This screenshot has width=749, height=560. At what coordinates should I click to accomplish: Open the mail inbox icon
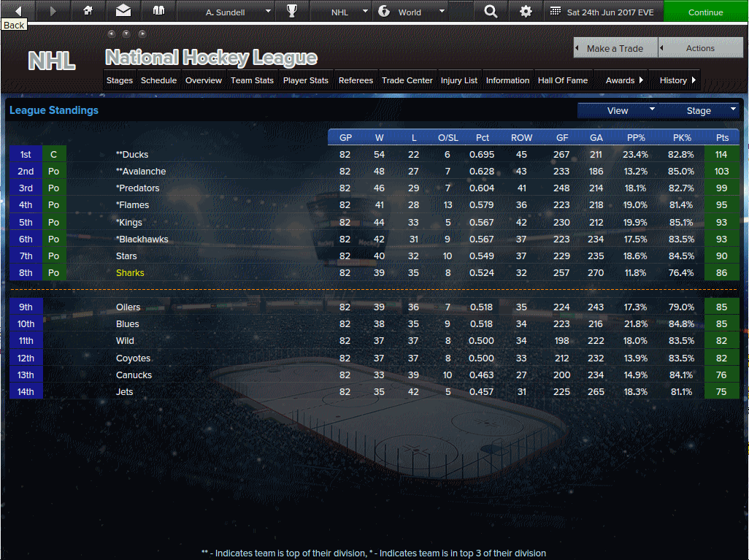(x=123, y=10)
